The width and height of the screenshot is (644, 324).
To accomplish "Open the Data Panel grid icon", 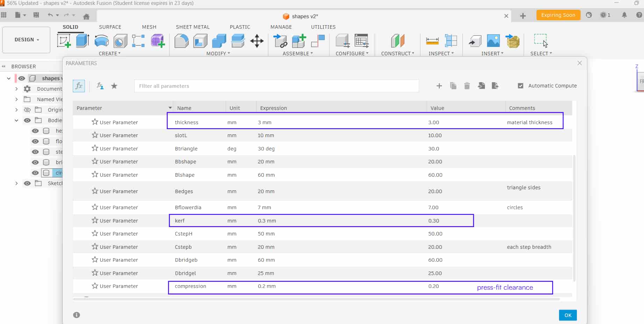I will pos(4,15).
